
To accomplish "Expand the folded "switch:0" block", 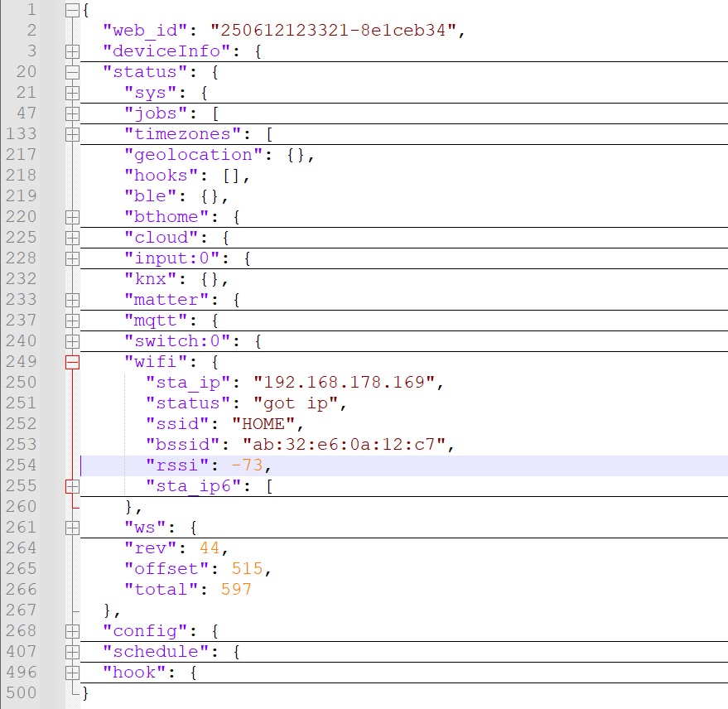I will (72, 342).
